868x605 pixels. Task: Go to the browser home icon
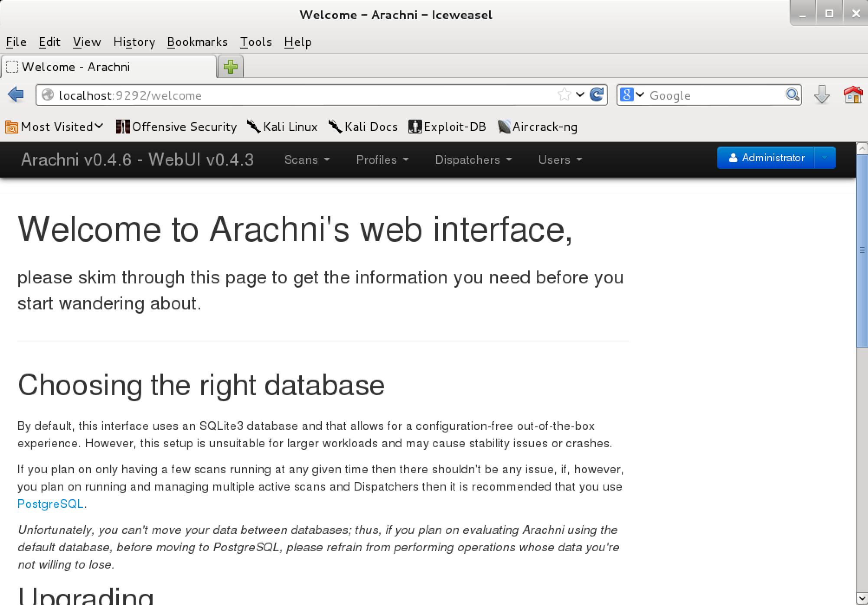[852, 94]
